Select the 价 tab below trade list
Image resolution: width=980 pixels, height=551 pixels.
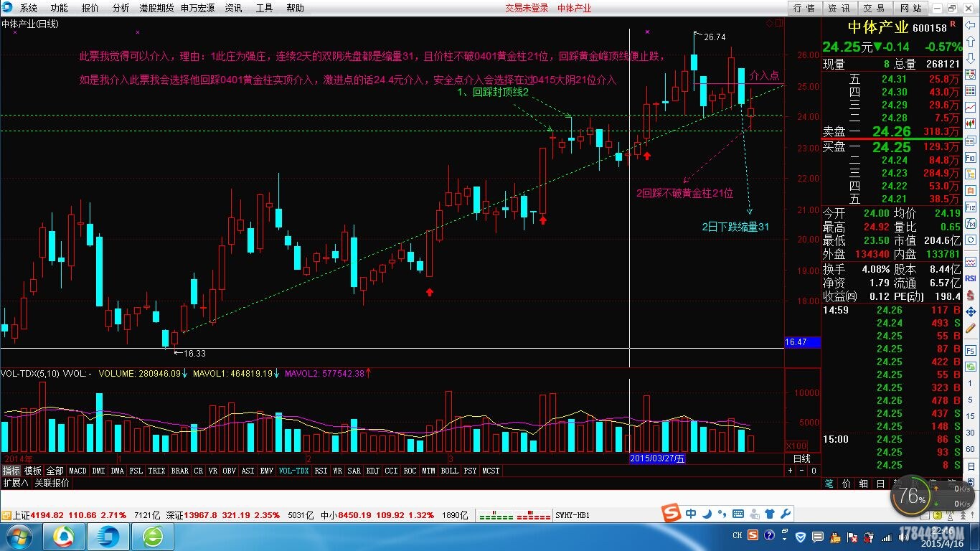847,484
